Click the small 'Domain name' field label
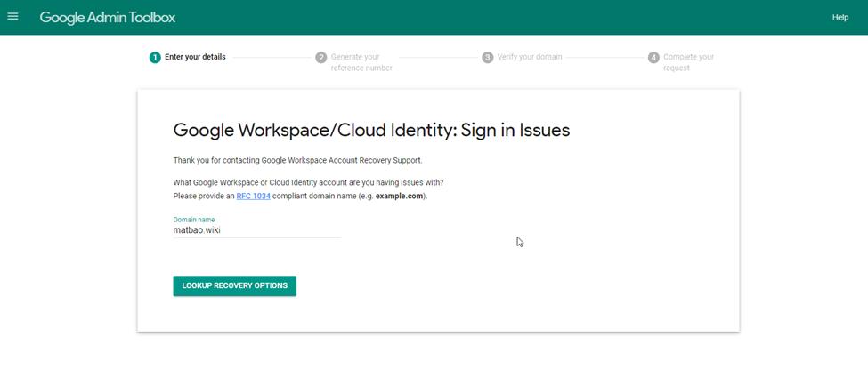This screenshot has width=868, height=385. (x=194, y=220)
